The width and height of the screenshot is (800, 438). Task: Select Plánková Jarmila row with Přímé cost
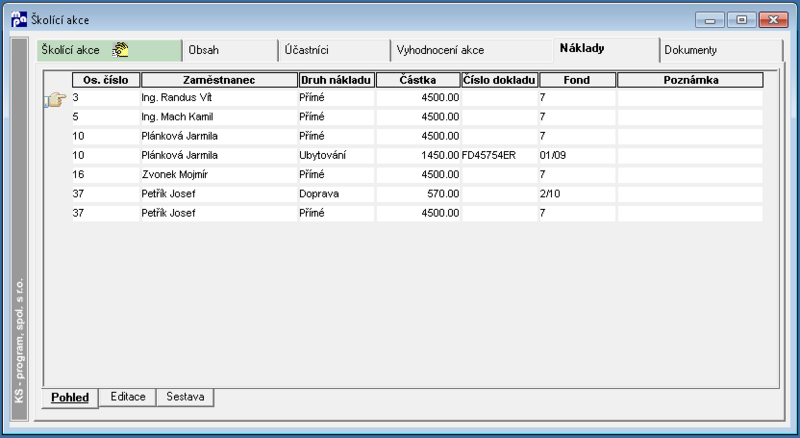[417, 136]
